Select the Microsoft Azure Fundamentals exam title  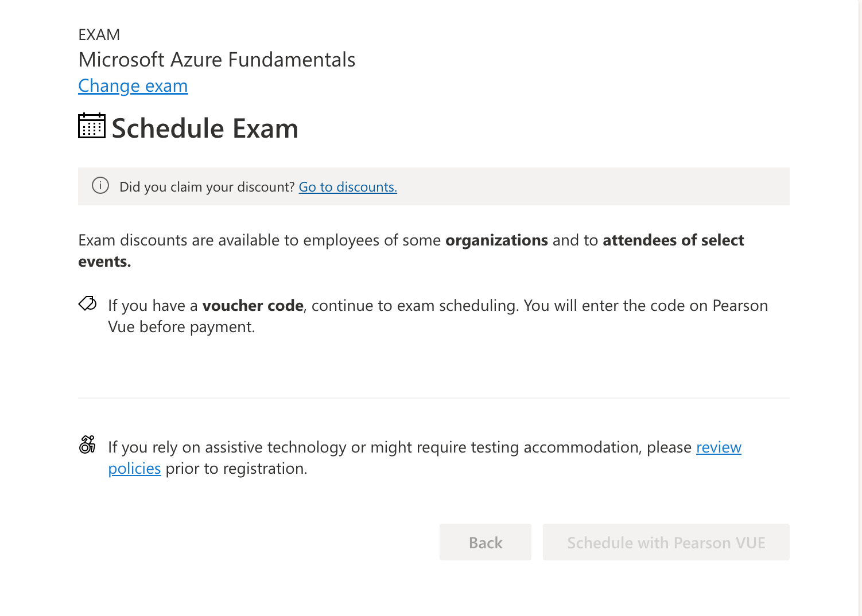pos(217,60)
